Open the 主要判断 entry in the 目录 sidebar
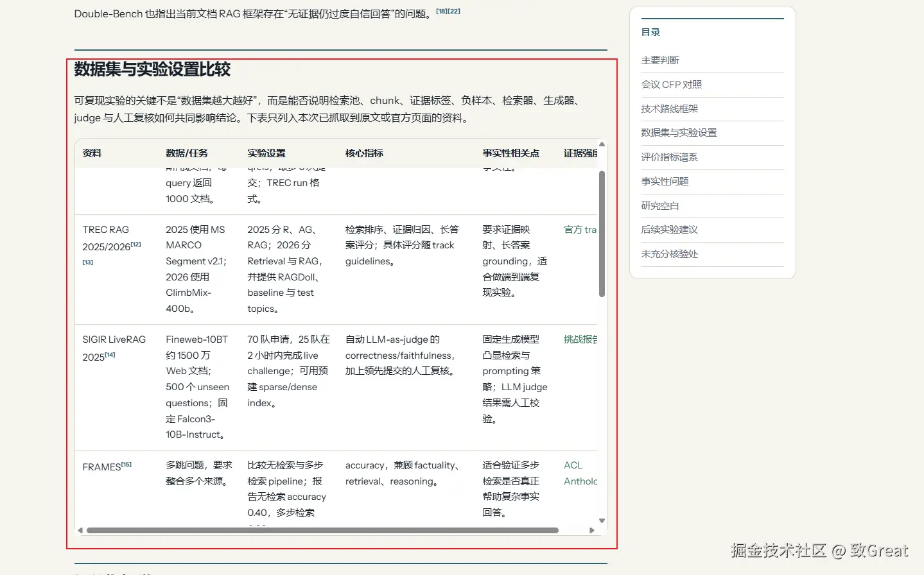Viewport: 924px width, 575px height. [x=660, y=60]
